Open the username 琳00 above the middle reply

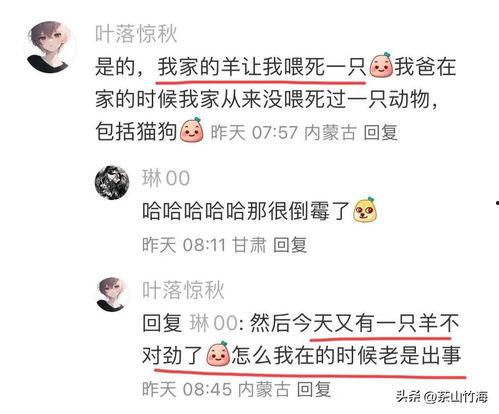point(166,178)
